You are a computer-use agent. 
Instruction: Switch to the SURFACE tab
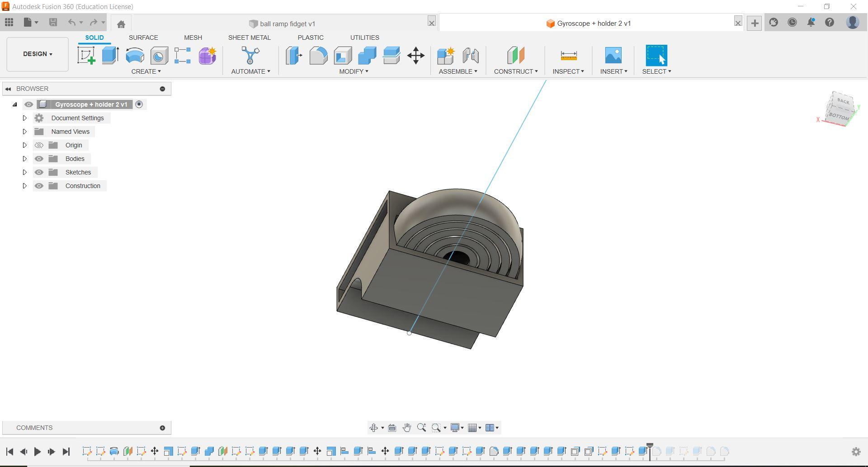point(143,38)
